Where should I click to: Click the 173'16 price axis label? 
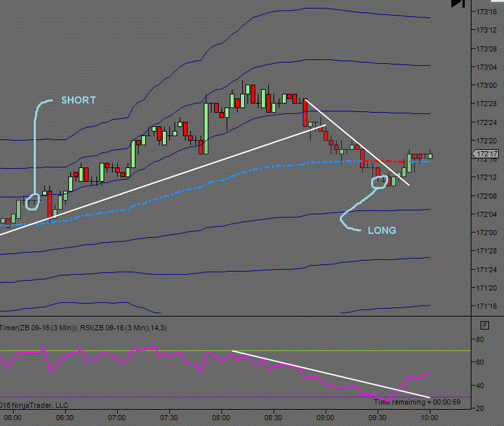click(x=486, y=12)
